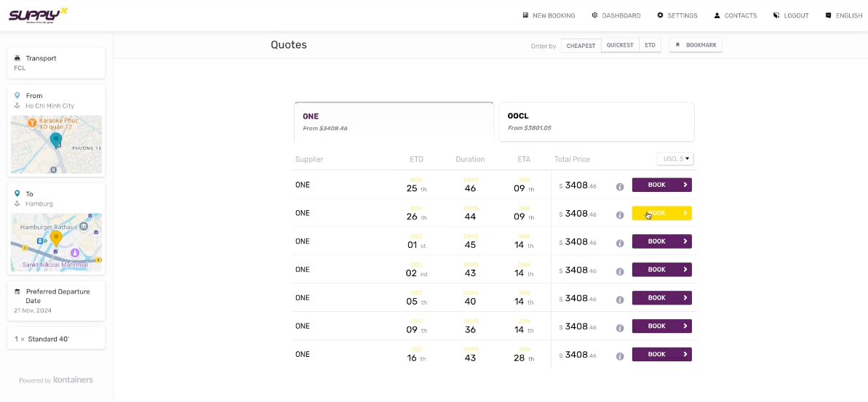The image size is (868, 402).
Task: Order quotes by ETD
Action: coord(650,45)
